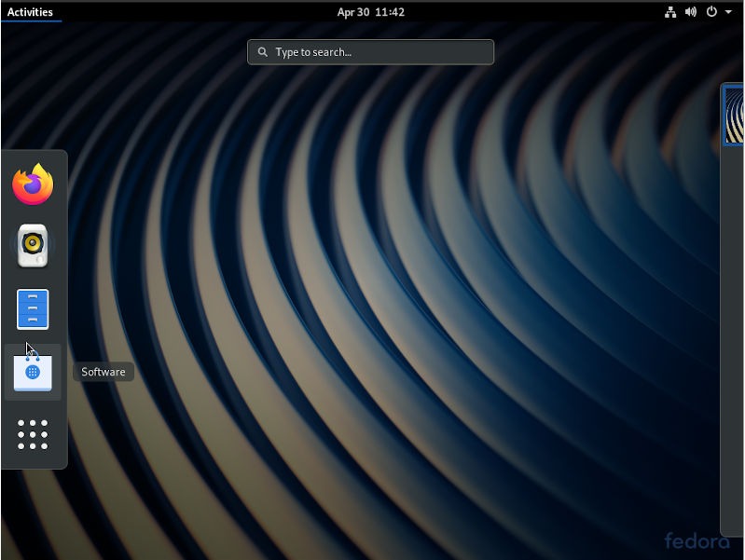Expand the system menu arrow
This screenshot has width=745, height=560.
click(727, 12)
